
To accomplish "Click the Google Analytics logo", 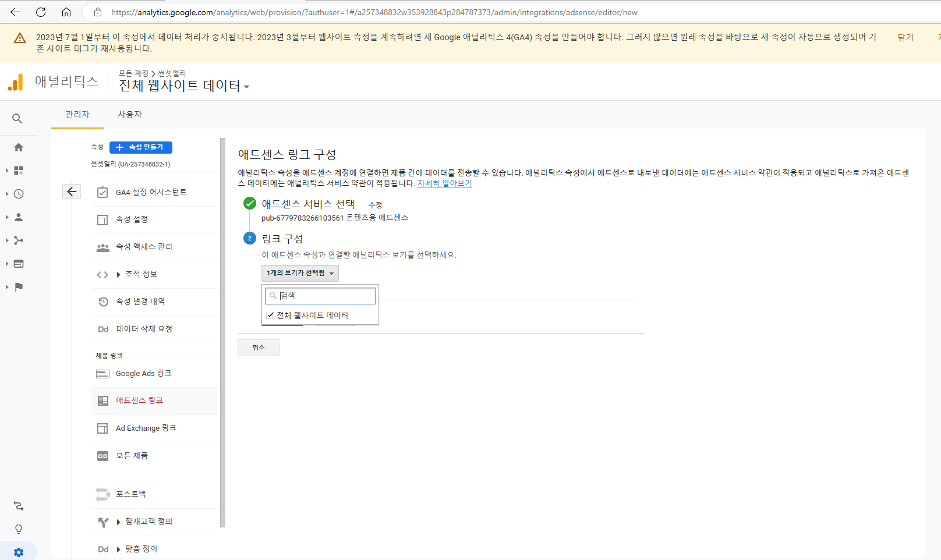I will pos(16,82).
